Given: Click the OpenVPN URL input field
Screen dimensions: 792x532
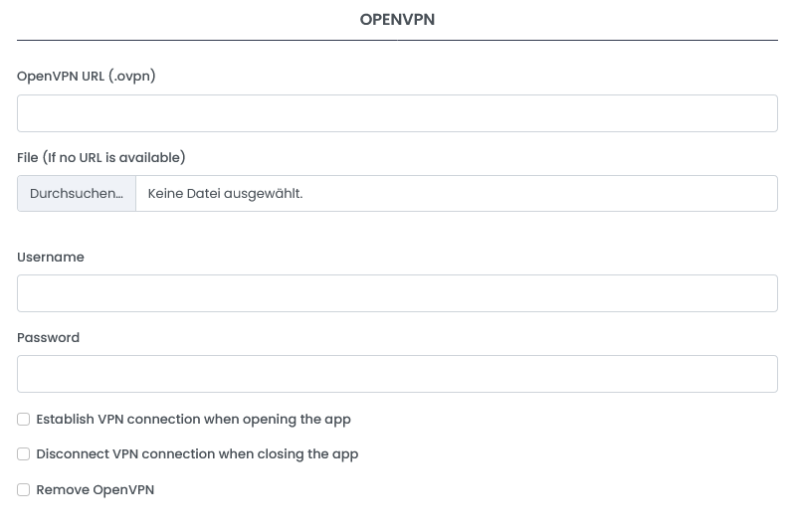Looking at the screenshot, I should (x=397, y=113).
